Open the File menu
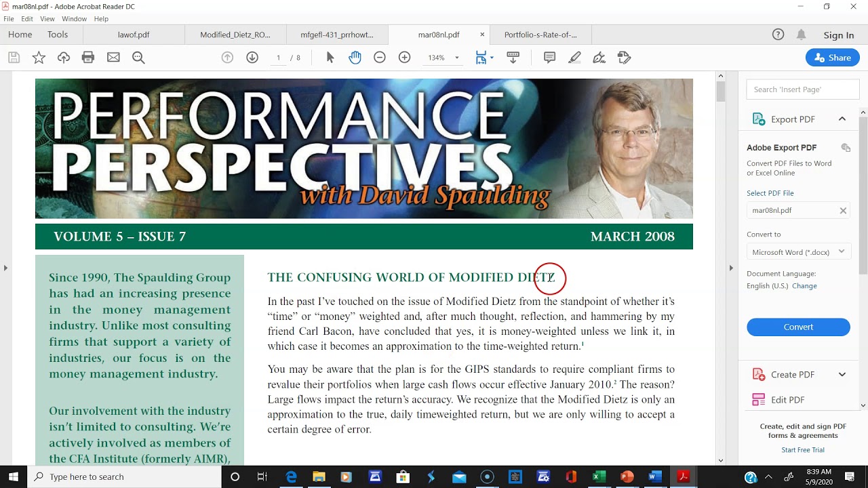 click(x=9, y=19)
